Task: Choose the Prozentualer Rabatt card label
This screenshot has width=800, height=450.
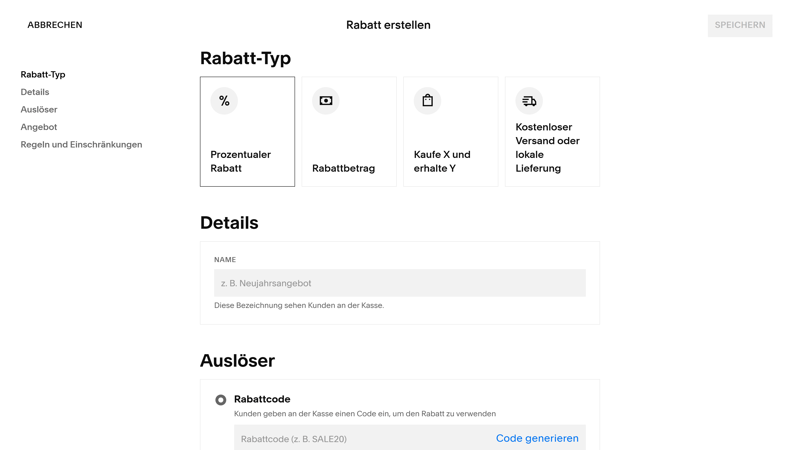Action: point(240,161)
